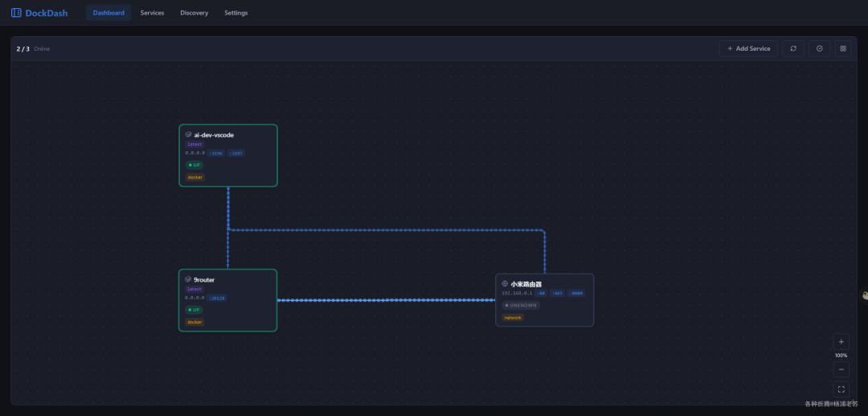Viewport: 868px width, 416px height.
Task: Click the horizontal edge from ai-dev-vscode to 小米路由器
Action: click(x=385, y=230)
